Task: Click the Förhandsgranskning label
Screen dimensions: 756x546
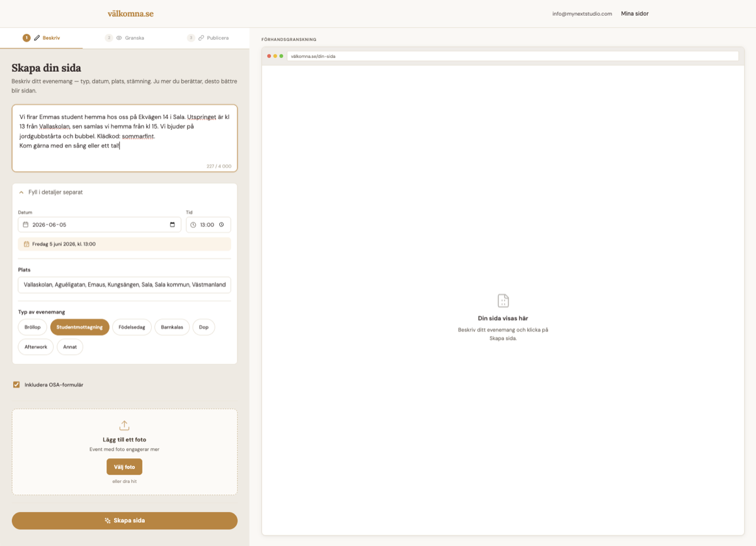Action: 289,40
